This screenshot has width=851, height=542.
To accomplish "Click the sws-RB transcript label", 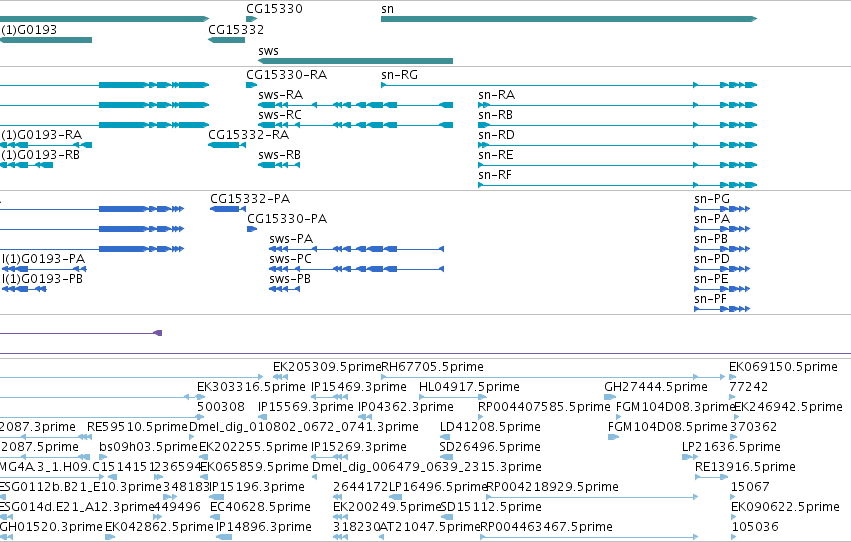I will (x=280, y=155).
